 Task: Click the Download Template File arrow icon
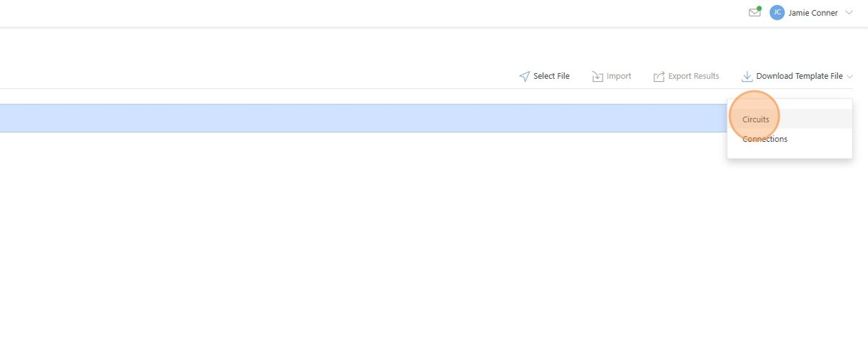[x=747, y=76]
